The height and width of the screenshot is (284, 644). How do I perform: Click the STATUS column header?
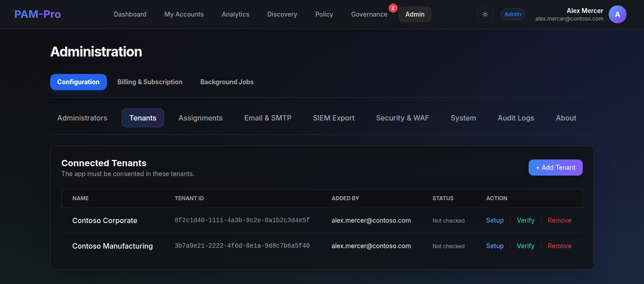click(x=443, y=198)
